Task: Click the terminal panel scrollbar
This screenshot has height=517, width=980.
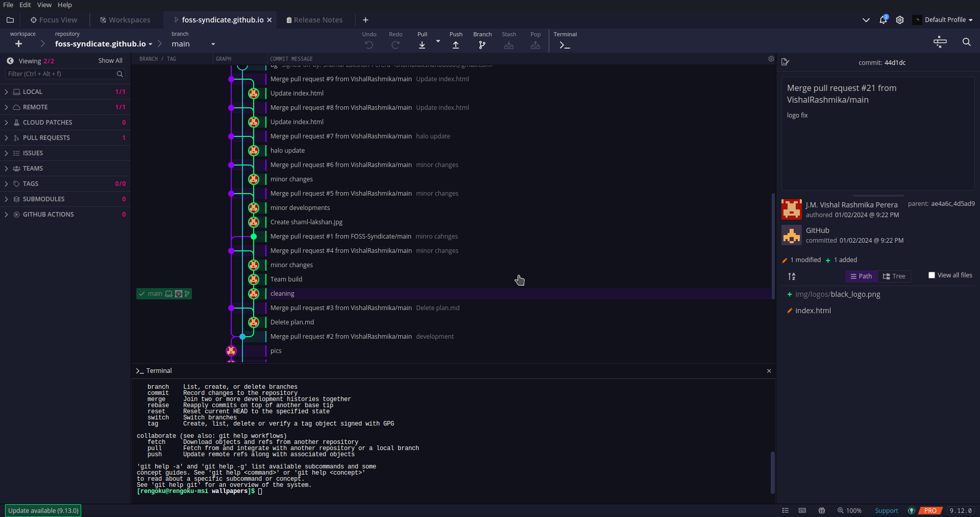Action: click(773, 472)
